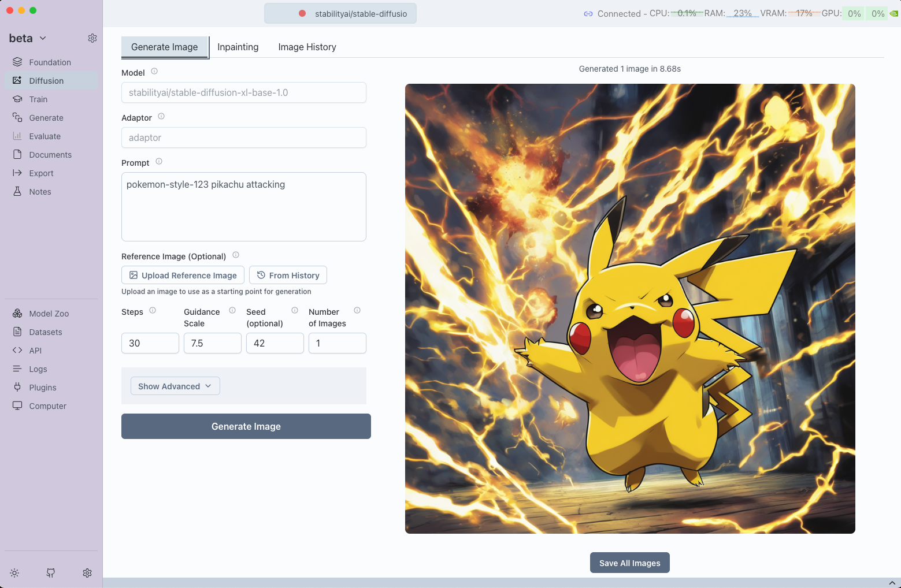Open the Image History tab

pyautogui.click(x=307, y=47)
